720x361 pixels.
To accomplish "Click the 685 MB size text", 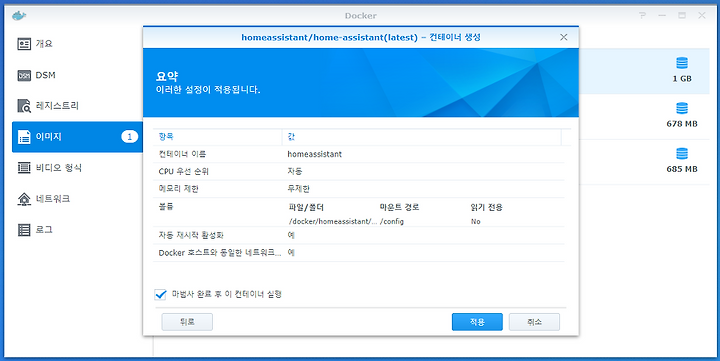I will [x=682, y=169].
